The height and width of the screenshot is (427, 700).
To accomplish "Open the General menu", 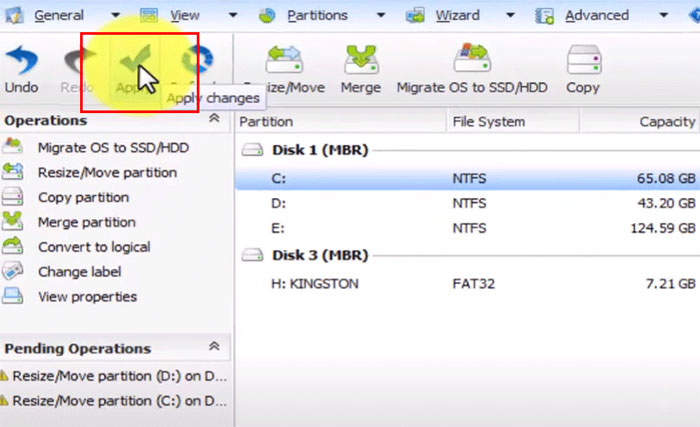I will click(59, 16).
